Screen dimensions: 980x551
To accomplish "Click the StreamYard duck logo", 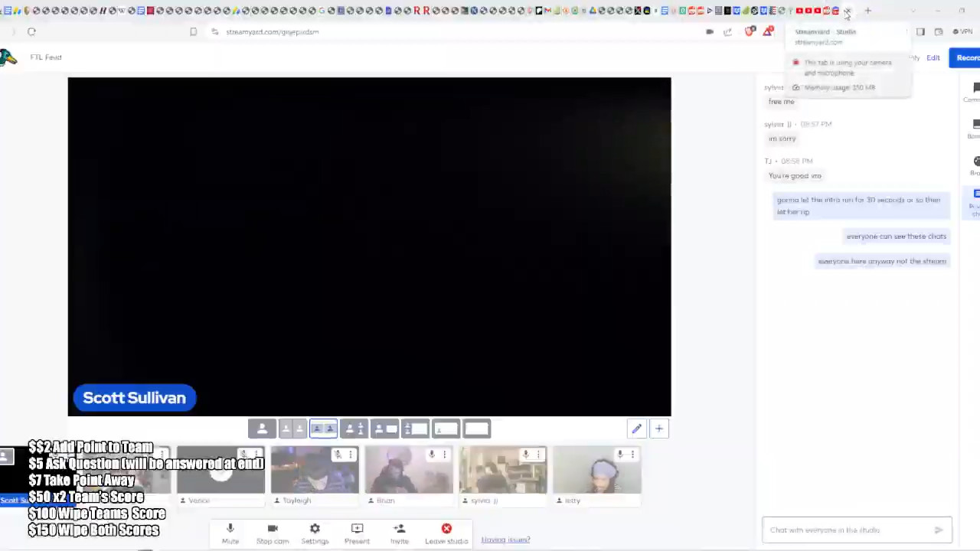I will 8,57.
